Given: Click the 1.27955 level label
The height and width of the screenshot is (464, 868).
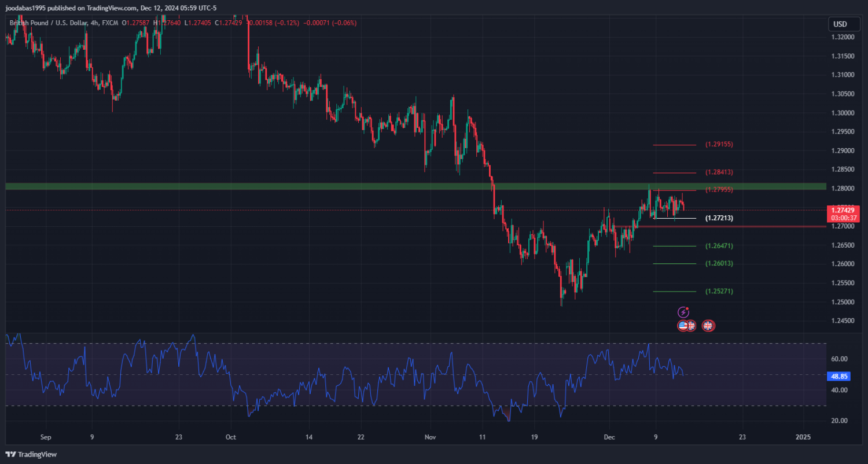Looking at the screenshot, I should pos(719,190).
